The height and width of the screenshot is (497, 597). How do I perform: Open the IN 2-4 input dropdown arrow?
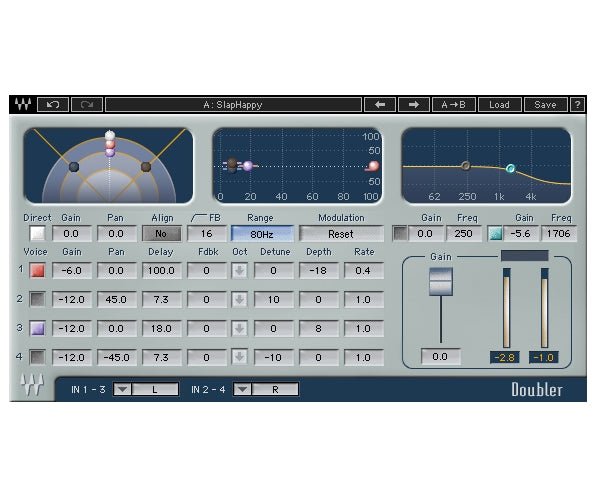[243, 389]
